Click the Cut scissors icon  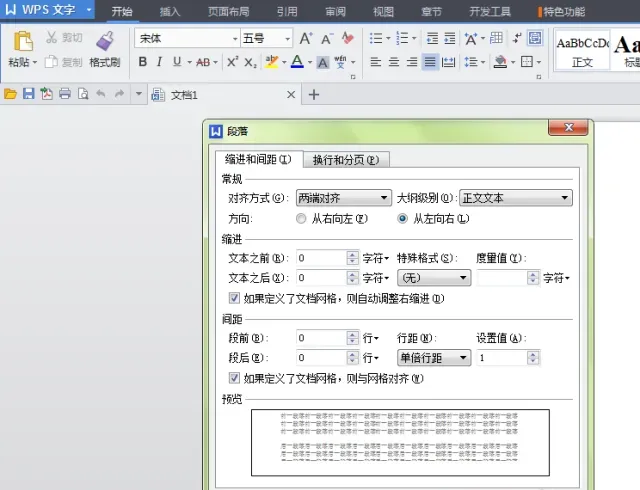(x=51, y=38)
